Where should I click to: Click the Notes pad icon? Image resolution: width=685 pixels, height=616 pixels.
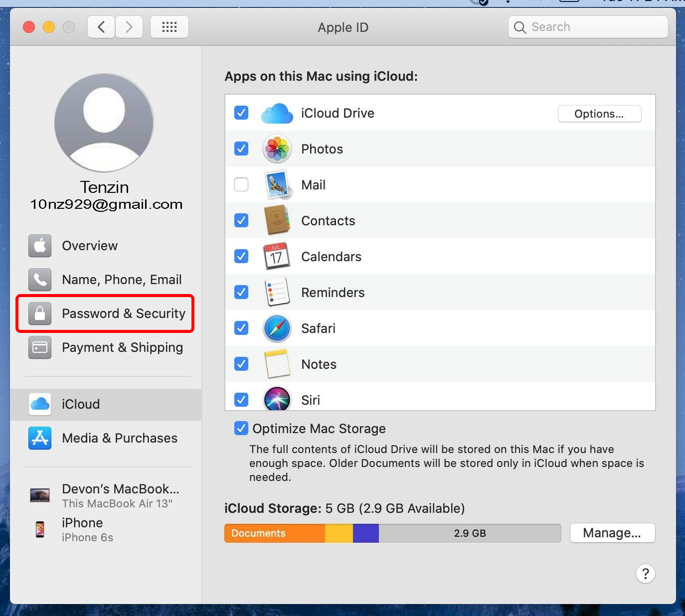tap(277, 364)
